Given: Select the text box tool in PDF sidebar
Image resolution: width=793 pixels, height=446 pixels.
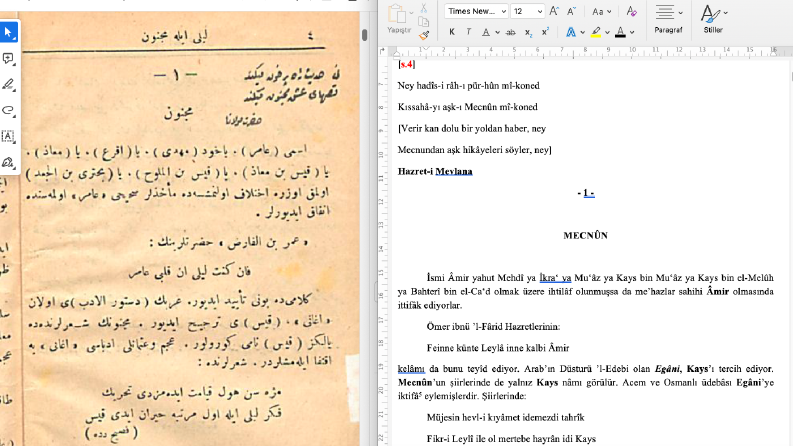Looking at the screenshot, I should 8,136.
